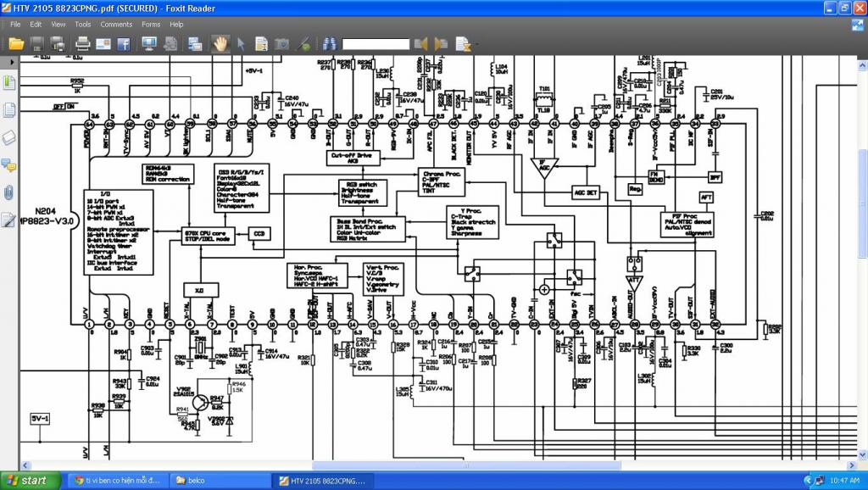The height and width of the screenshot is (490, 868).
Task: Click the 5V-1 label box in schematic
Action: (40, 419)
